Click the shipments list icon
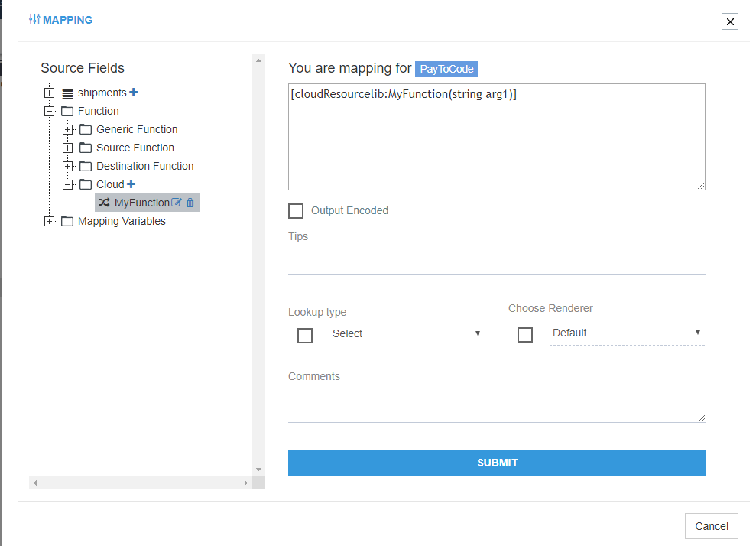The width and height of the screenshot is (756, 546). pos(66,92)
